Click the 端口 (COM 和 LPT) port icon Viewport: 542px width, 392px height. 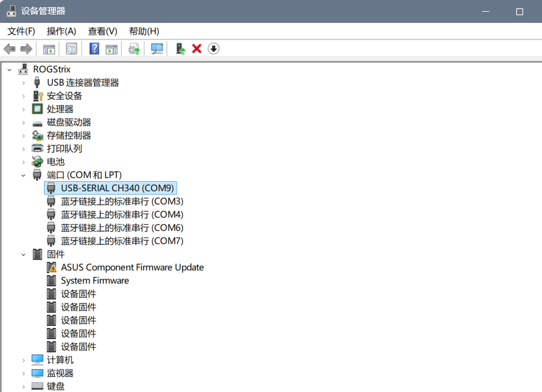(x=37, y=175)
